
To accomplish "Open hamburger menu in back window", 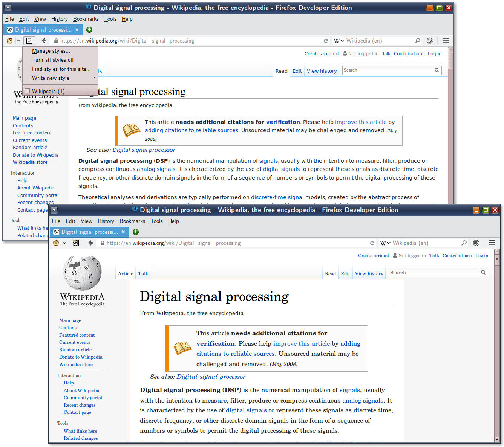I will pos(446,41).
